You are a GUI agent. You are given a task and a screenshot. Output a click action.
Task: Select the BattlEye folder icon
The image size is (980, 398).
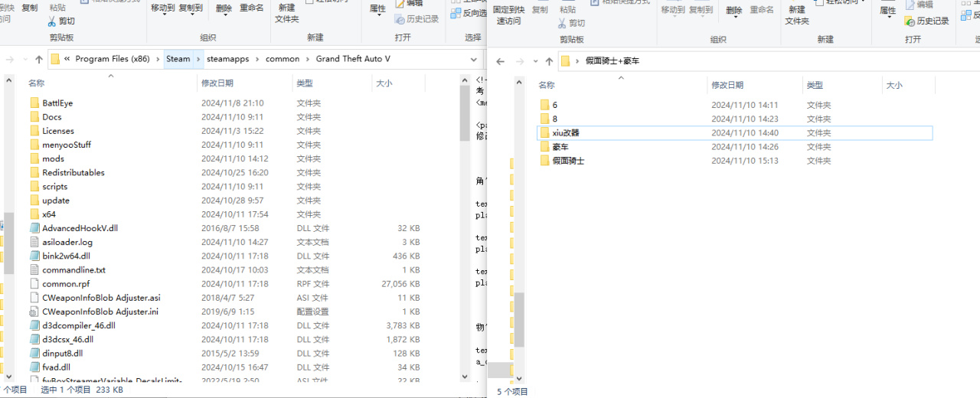[x=34, y=103]
